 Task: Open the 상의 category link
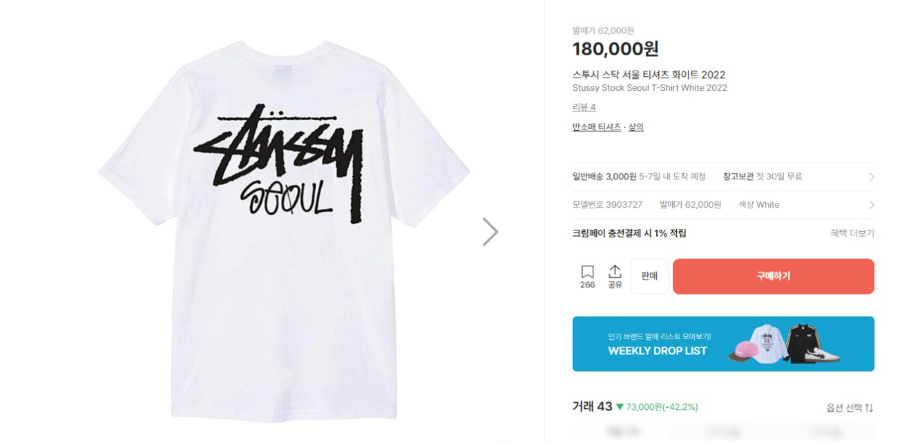point(636,127)
